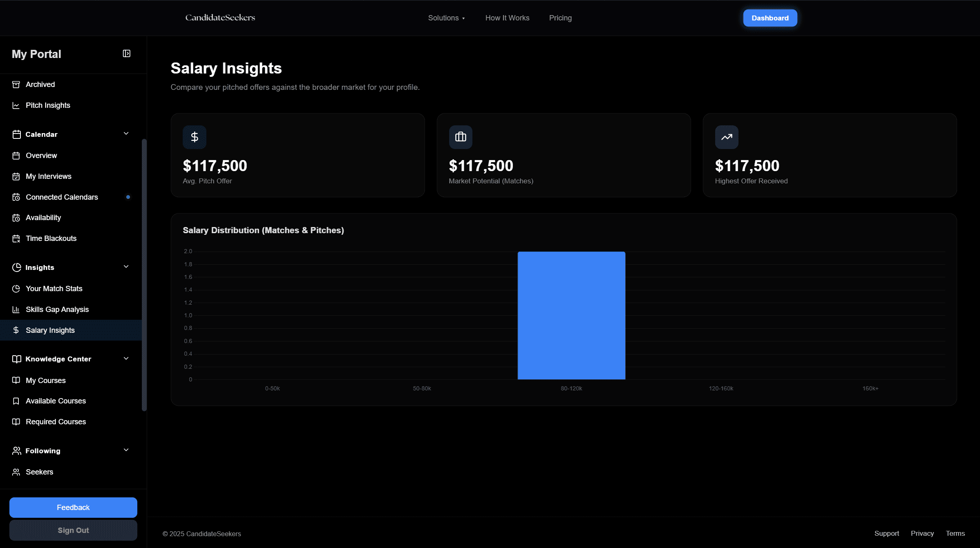The height and width of the screenshot is (548, 980).
Task: Open the Solutions dropdown menu
Action: click(x=446, y=18)
